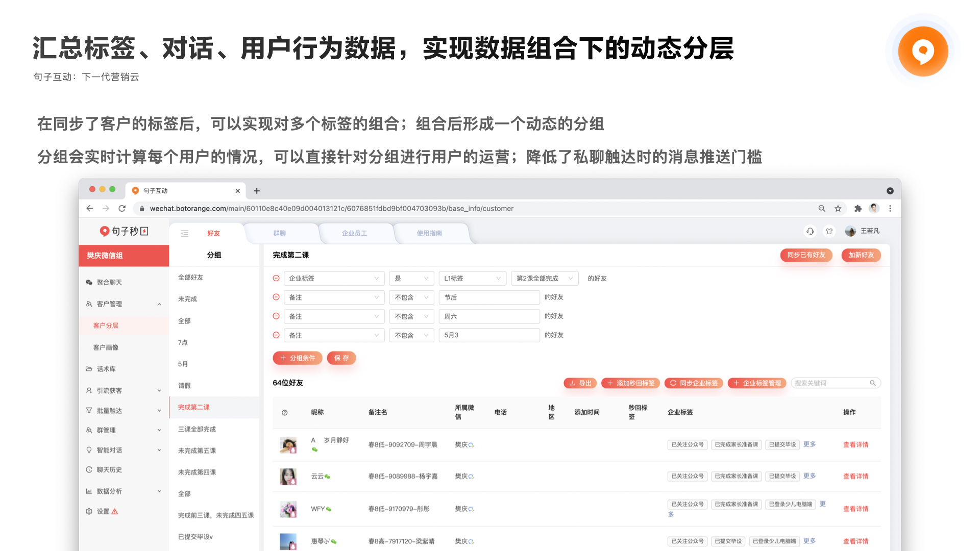Click the 王若凡 user avatar
Viewport: 980px width, 551px height.
pos(850,231)
